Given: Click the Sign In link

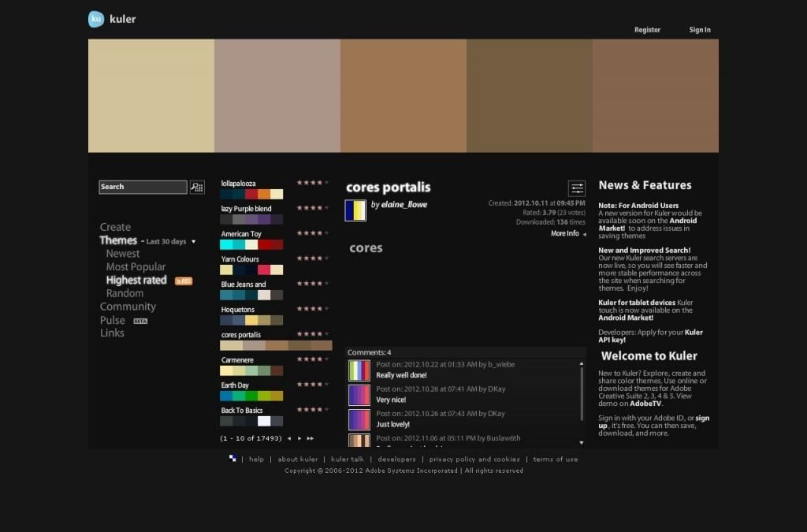Looking at the screenshot, I should (x=700, y=30).
